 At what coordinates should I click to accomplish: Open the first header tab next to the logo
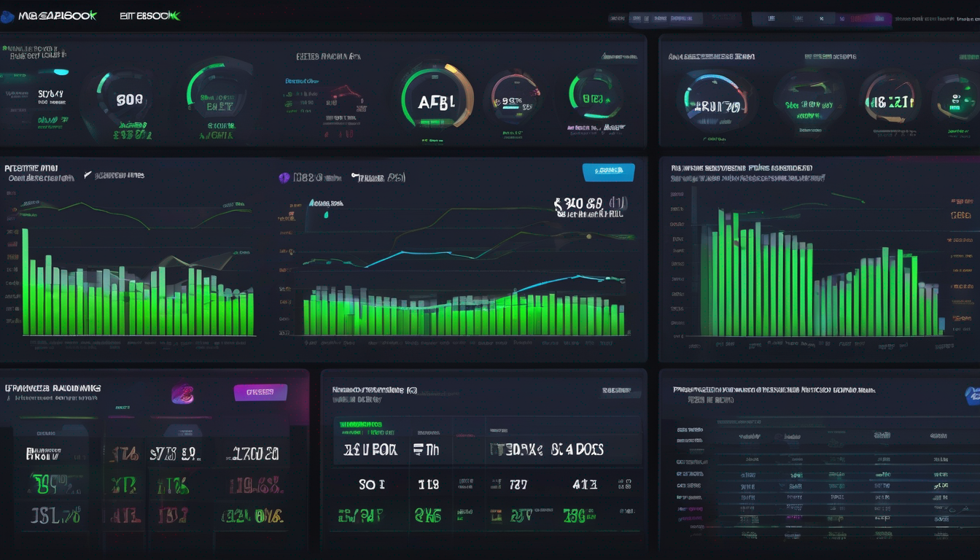pos(57,15)
